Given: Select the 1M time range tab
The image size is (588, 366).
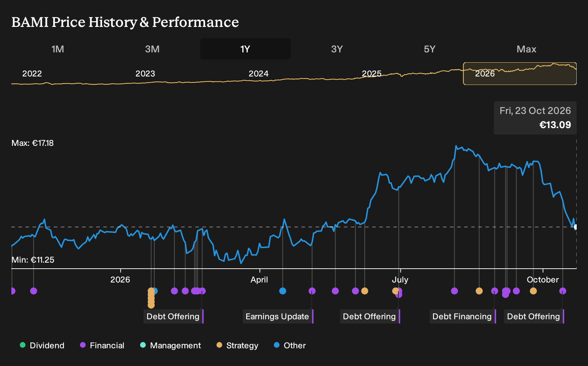Looking at the screenshot, I should tap(58, 49).
